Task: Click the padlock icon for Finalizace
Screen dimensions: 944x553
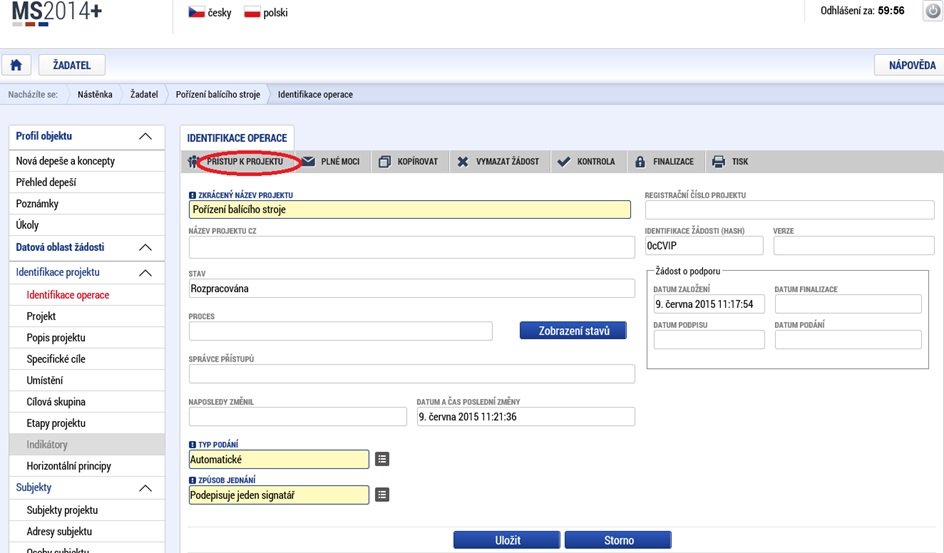Action: tap(640, 162)
